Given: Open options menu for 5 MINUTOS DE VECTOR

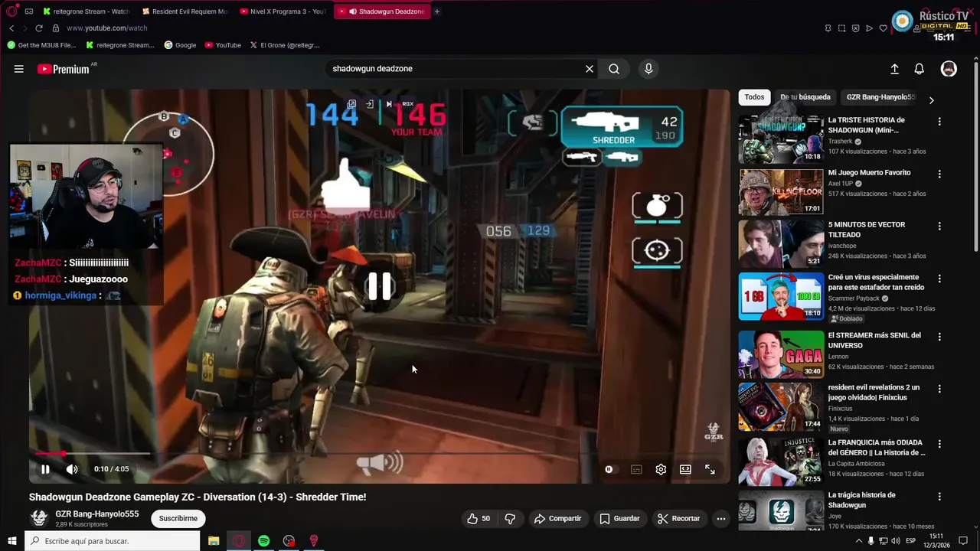Looking at the screenshot, I should point(939,227).
